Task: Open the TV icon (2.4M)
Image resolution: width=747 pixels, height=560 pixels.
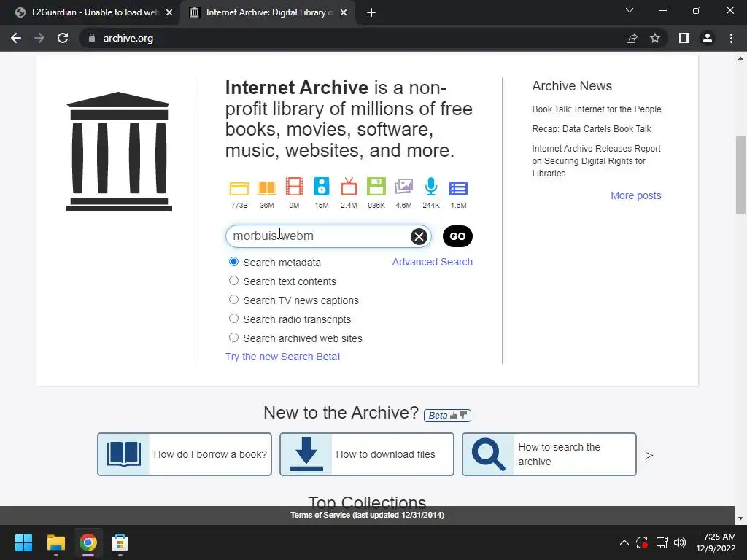Action: click(349, 187)
